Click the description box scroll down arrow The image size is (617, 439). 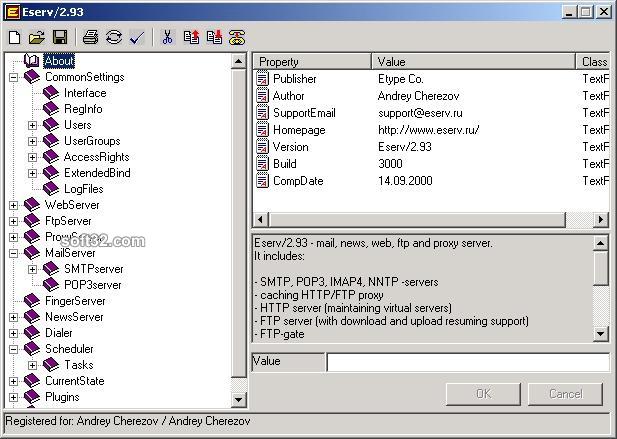[600, 334]
